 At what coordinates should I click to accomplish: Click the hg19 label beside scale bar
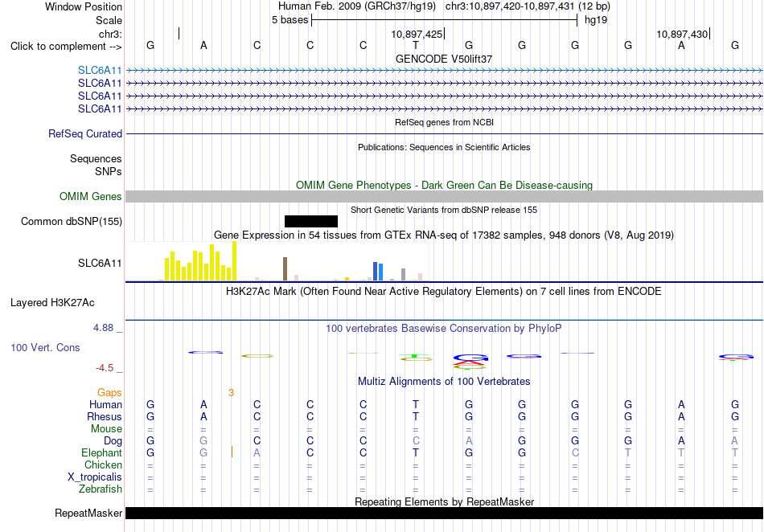click(x=596, y=20)
